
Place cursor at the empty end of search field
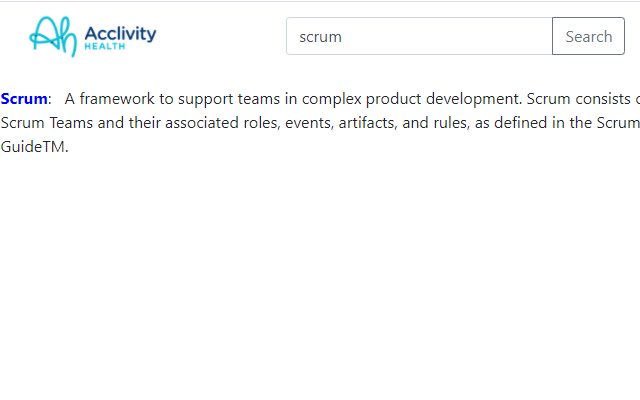click(449, 36)
